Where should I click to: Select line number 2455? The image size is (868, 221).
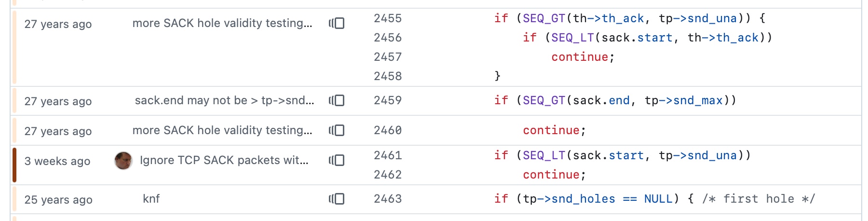coord(388,18)
